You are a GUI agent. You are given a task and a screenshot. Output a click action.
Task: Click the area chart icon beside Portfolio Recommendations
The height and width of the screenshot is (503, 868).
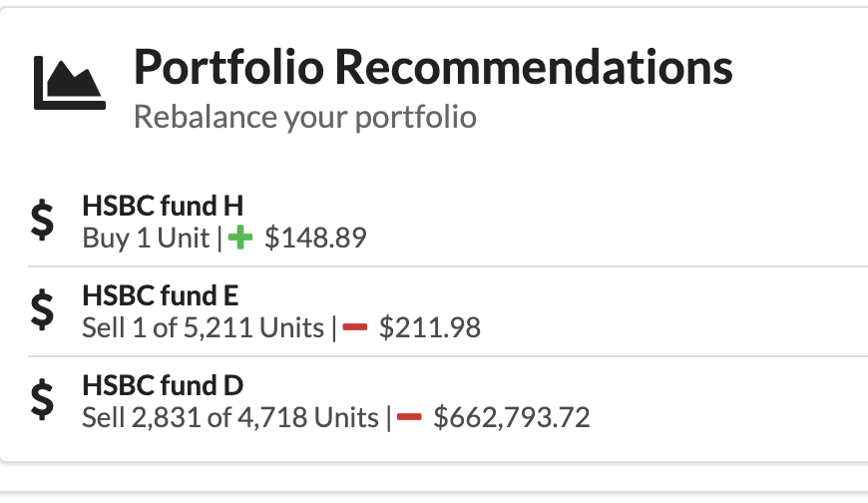point(69,83)
